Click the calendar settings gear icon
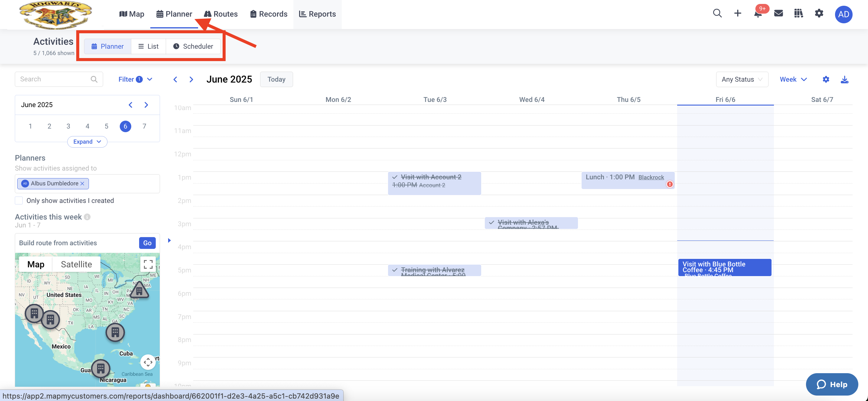Viewport: 868px width, 401px height. click(826, 80)
